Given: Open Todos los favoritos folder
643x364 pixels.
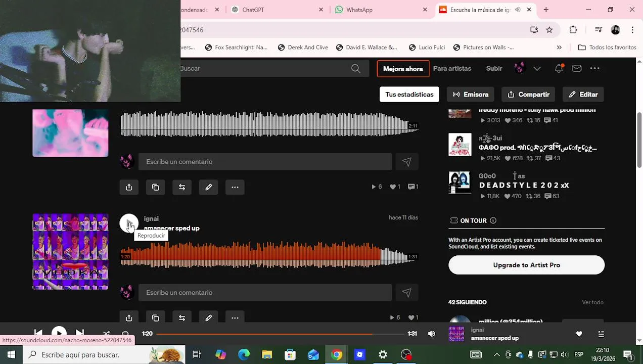Looking at the screenshot, I should (x=607, y=48).
